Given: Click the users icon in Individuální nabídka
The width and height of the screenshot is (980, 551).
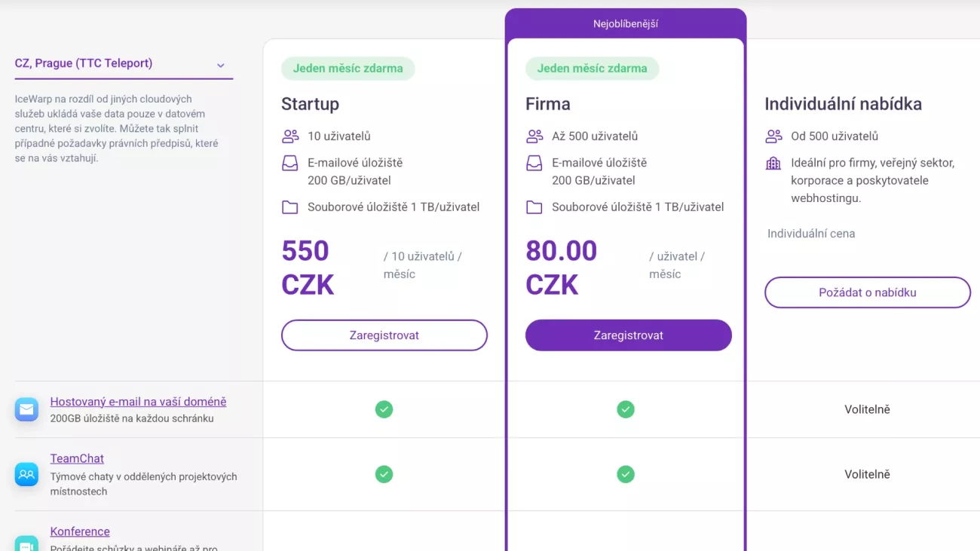Looking at the screenshot, I should (x=773, y=136).
